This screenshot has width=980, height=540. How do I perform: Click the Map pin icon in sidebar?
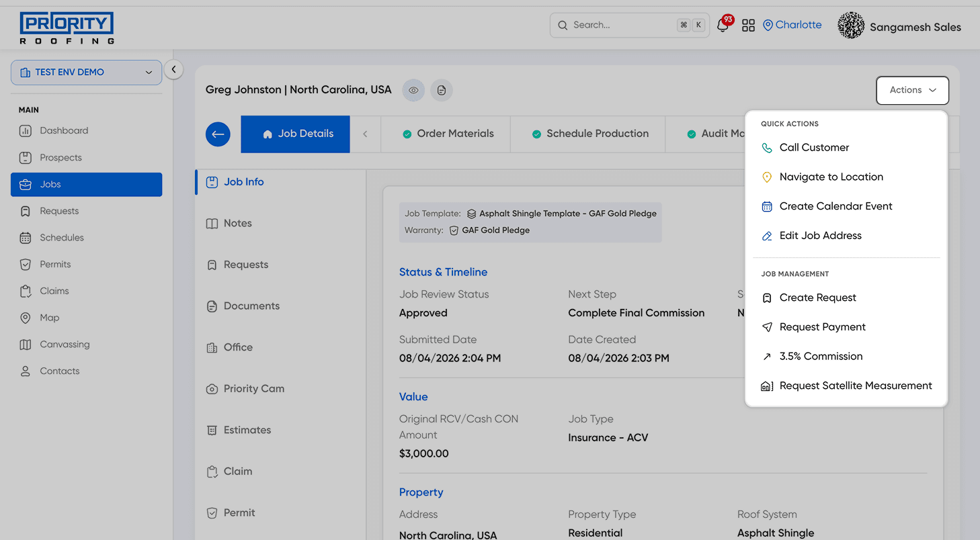click(x=26, y=318)
